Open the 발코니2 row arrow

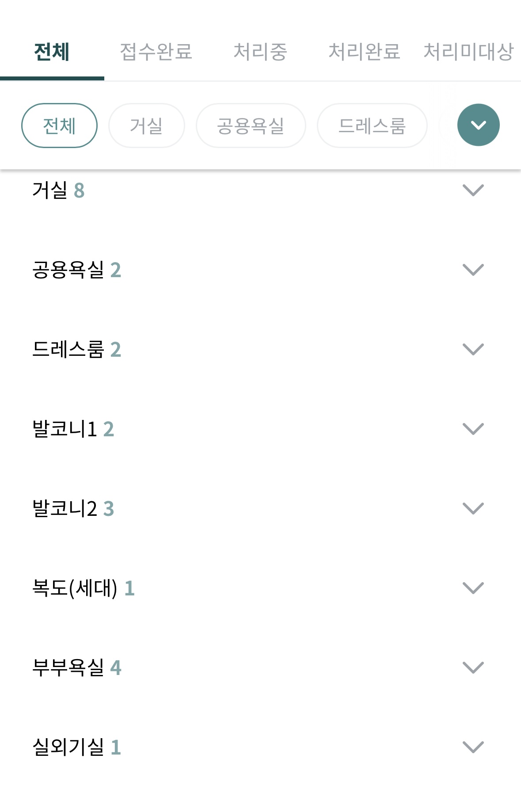pos(473,508)
